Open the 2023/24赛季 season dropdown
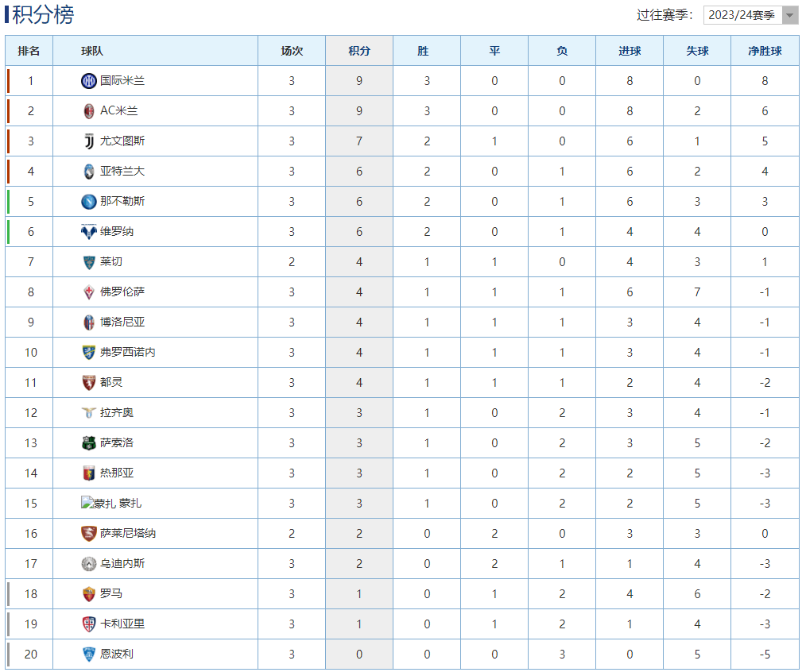This screenshot has height=672, width=806. pos(750,15)
